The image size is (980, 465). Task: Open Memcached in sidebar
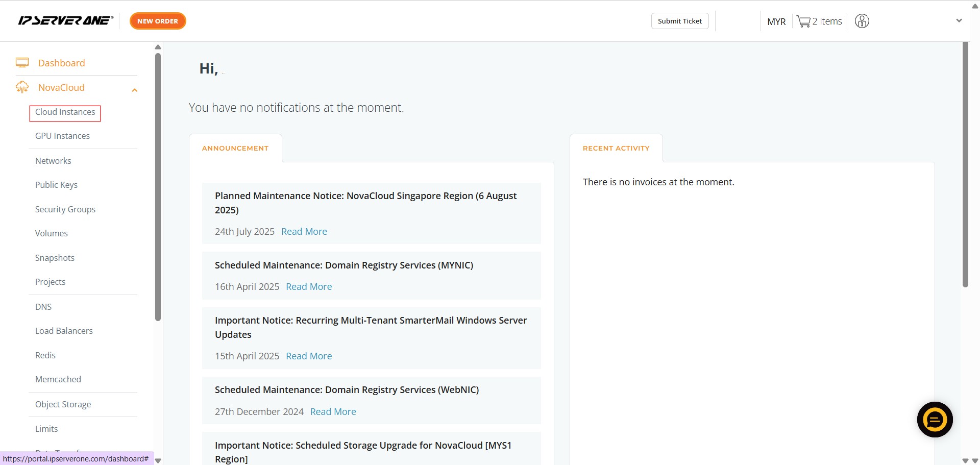tap(58, 379)
